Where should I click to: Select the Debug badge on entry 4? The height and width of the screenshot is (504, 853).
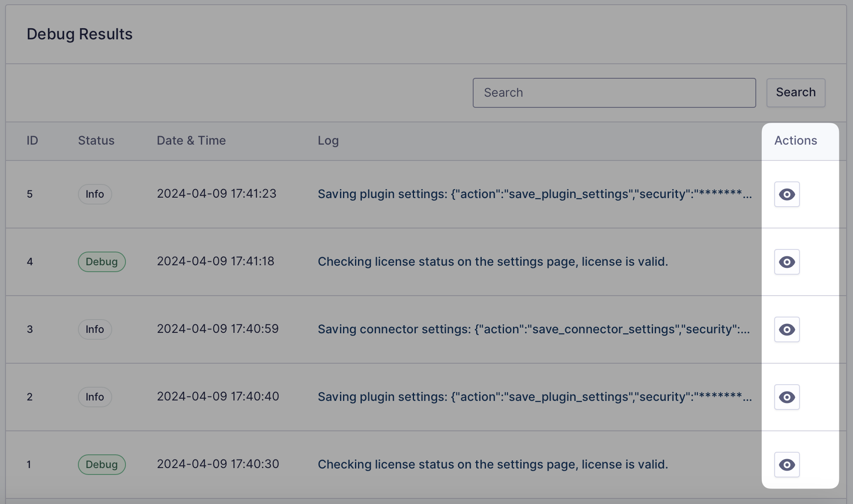101,262
